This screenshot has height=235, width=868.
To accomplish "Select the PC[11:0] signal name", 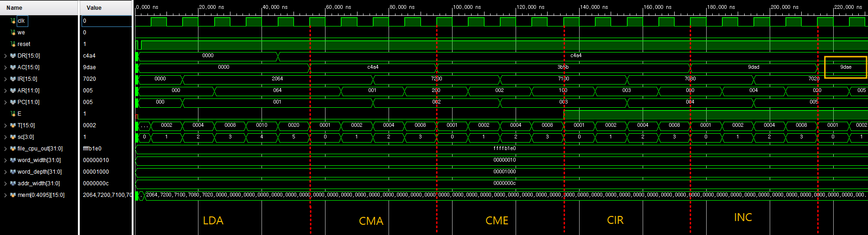I will pos(29,102).
